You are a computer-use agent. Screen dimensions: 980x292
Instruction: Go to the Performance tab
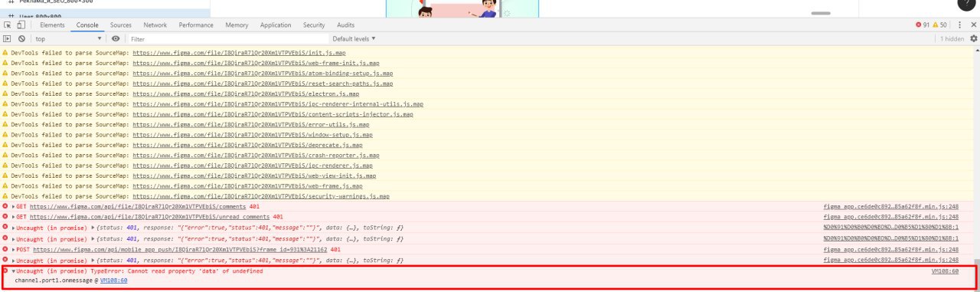(x=196, y=25)
